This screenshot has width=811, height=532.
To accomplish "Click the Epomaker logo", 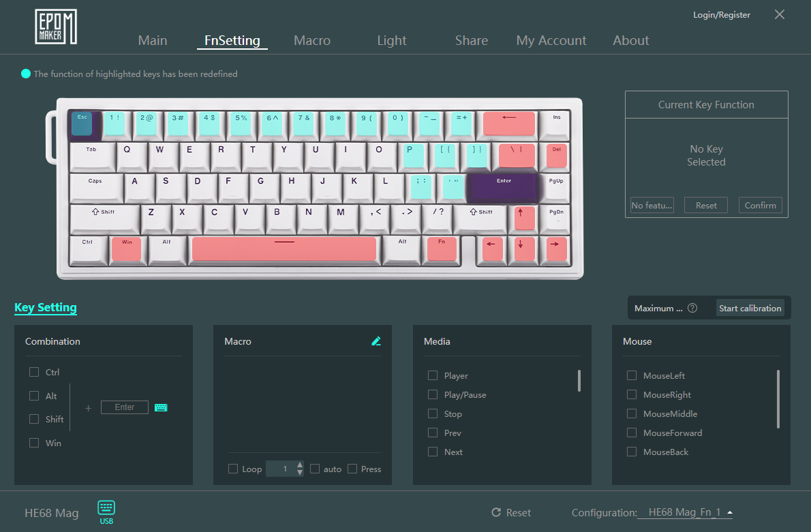I will coord(56,27).
